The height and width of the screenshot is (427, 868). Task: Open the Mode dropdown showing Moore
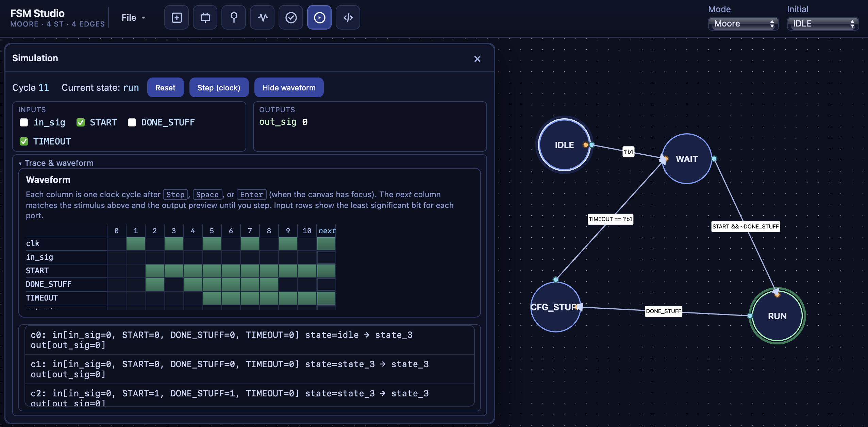pos(743,23)
